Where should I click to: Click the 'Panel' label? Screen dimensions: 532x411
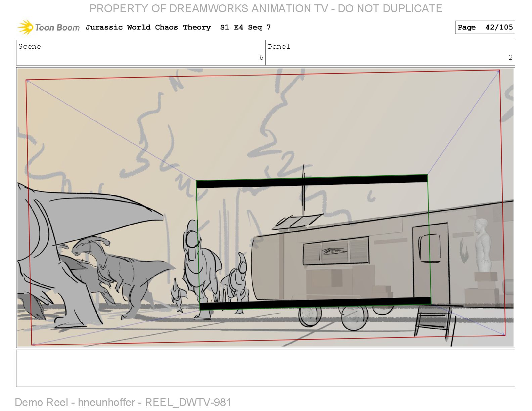point(279,46)
